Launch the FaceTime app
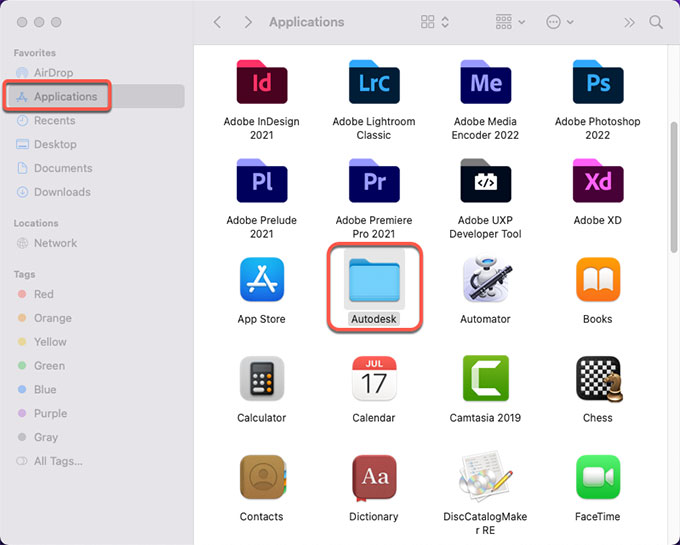The image size is (680, 545). tap(598, 478)
